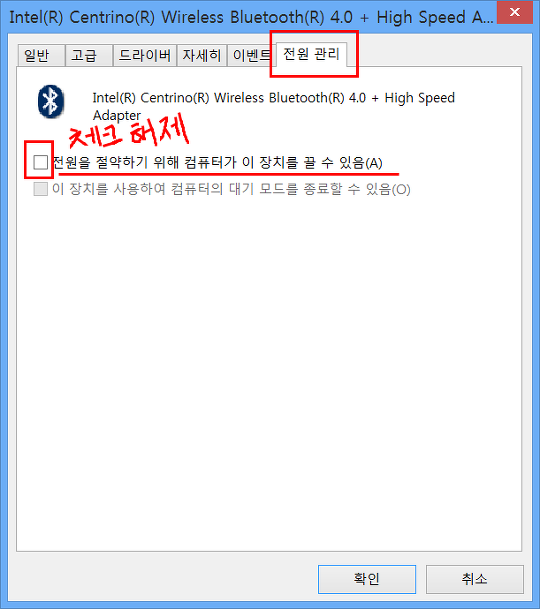Close the dialog with the red X
The height and width of the screenshot is (609, 540).
(514, 12)
